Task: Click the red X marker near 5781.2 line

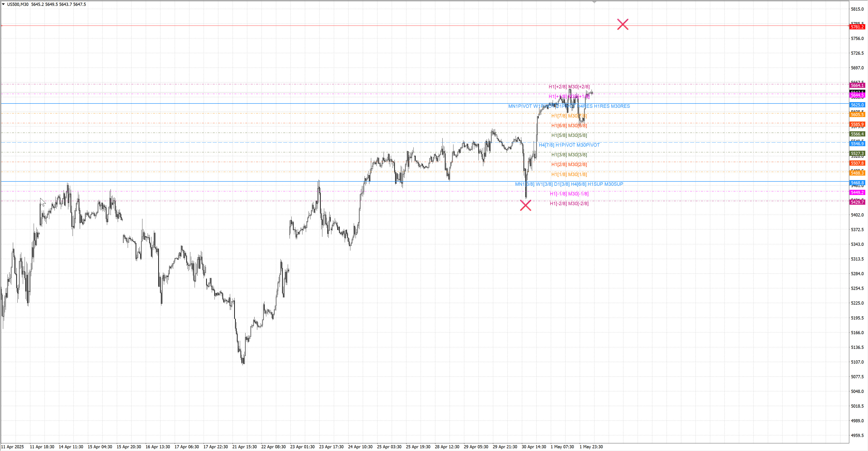Action: [622, 24]
